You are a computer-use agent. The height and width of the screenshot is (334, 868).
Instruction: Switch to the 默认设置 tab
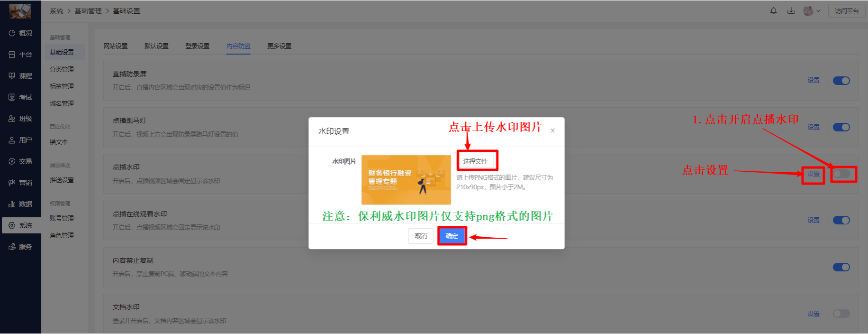[156, 46]
